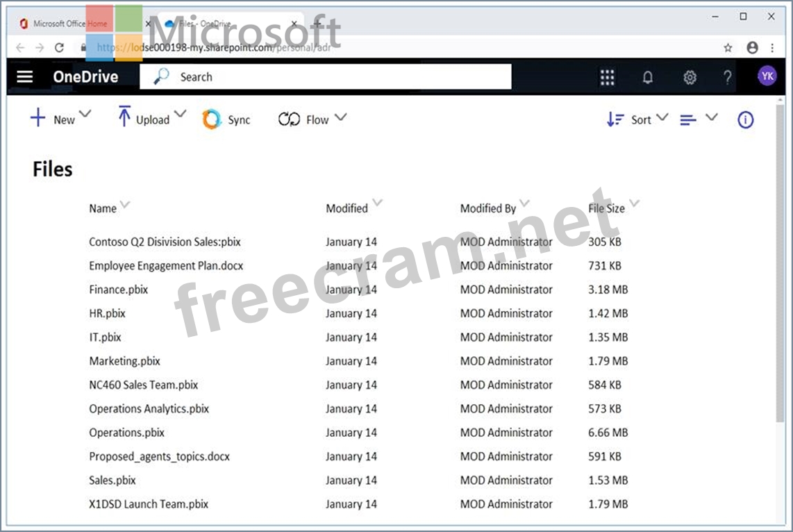Click the browser reload icon
The width and height of the screenshot is (793, 532).
[59, 47]
